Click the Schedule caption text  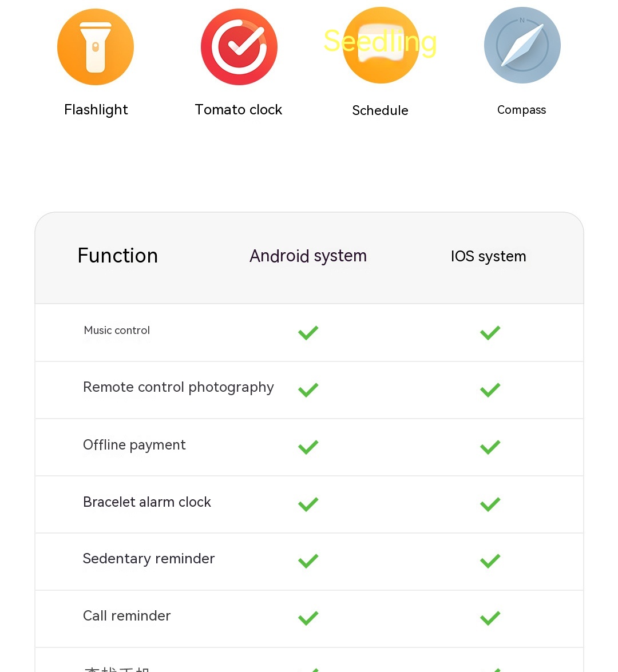tap(381, 110)
